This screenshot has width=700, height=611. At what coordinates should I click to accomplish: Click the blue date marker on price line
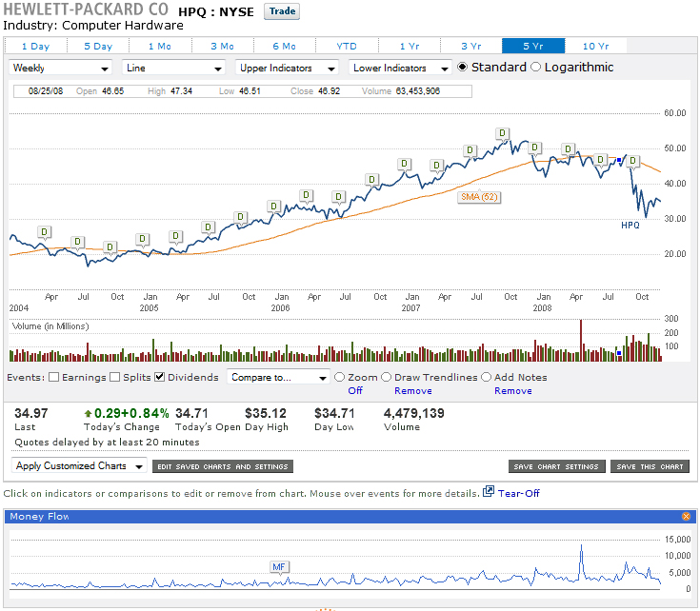click(619, 160)
